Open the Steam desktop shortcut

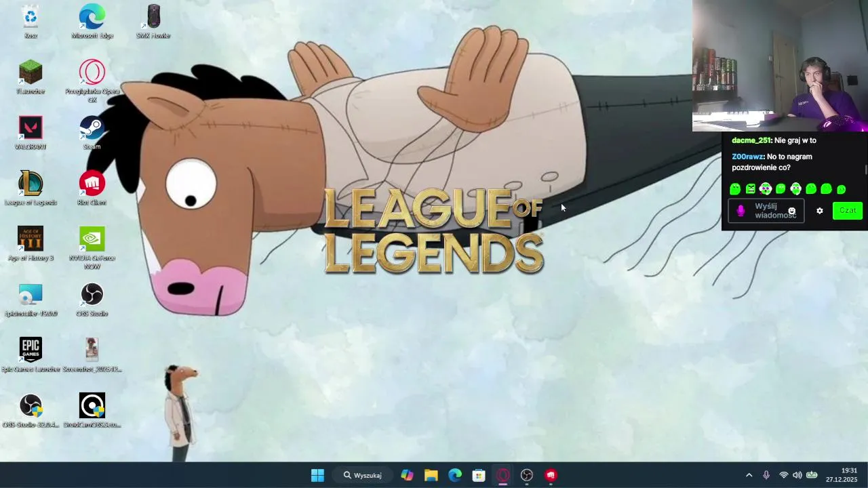92,133
